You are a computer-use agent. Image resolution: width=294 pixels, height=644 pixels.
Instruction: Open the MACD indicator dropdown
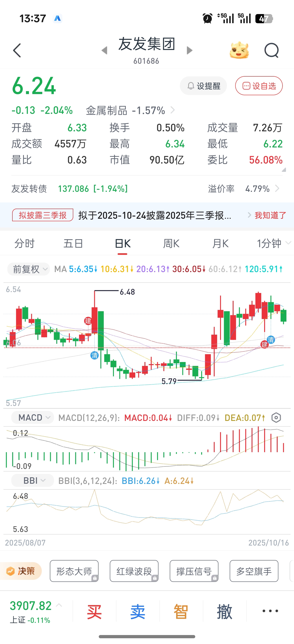coord(32,417)
